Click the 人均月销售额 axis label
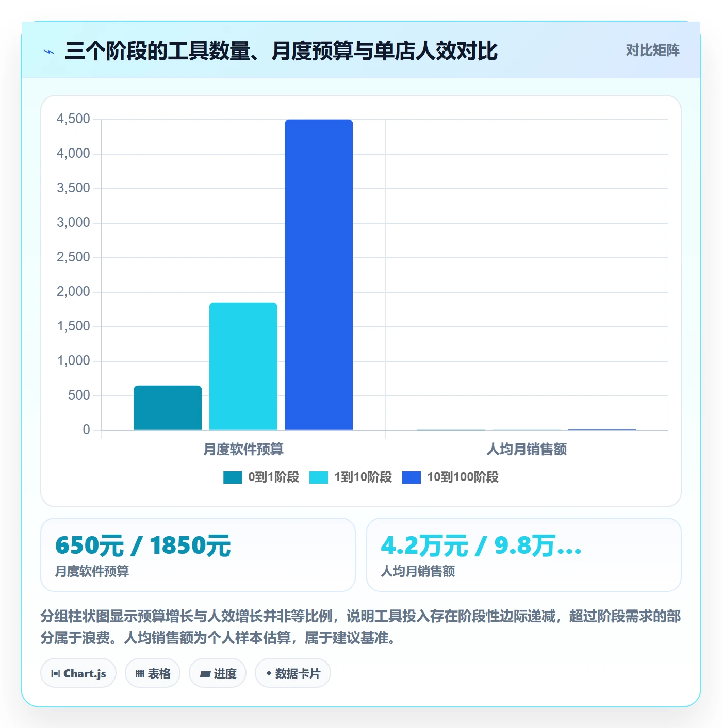This screenshot has height=728, width=722. (527, 450)
